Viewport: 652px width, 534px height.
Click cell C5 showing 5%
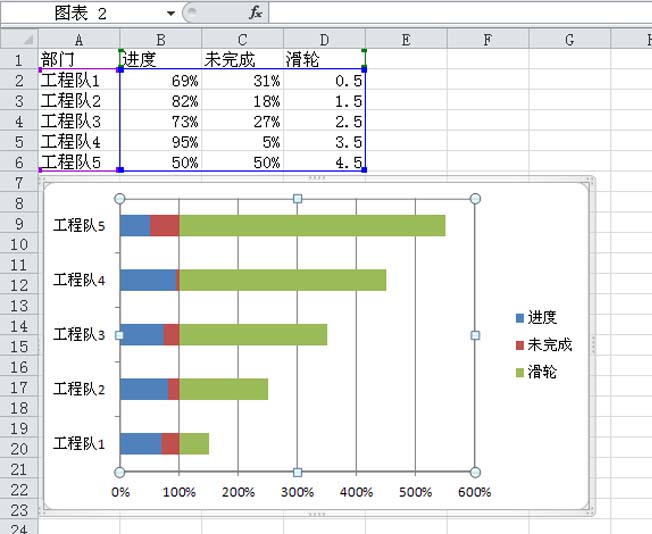[x=242, y=141]
